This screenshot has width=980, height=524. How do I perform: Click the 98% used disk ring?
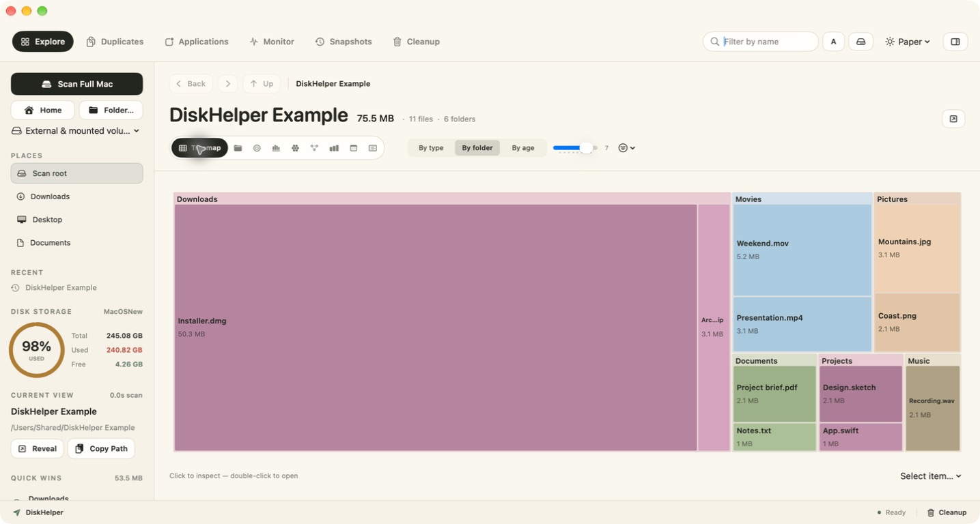click(x=37, y=350)
